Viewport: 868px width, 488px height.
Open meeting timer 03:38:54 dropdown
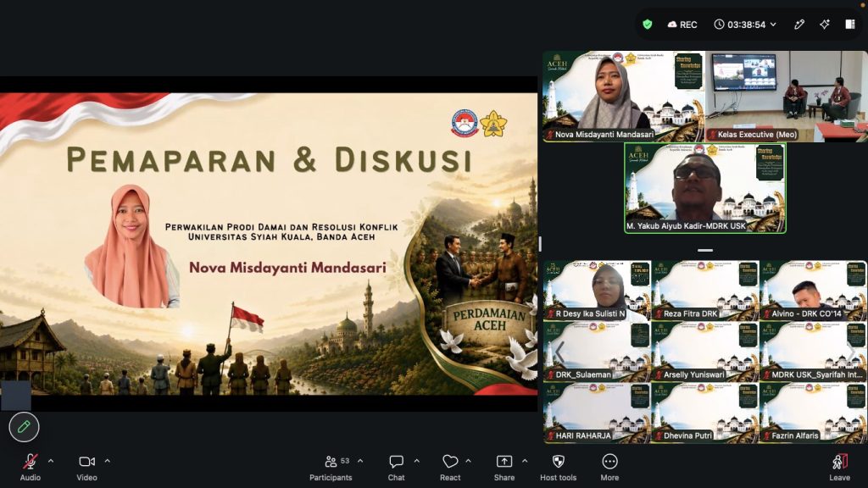point(745,25)
